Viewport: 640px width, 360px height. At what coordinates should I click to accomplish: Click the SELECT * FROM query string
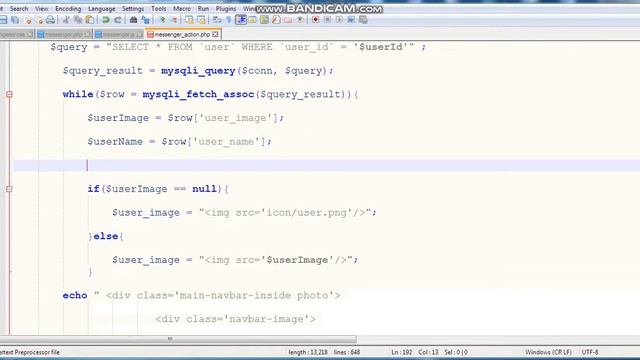pyautogui.click(x=260, y=47)
